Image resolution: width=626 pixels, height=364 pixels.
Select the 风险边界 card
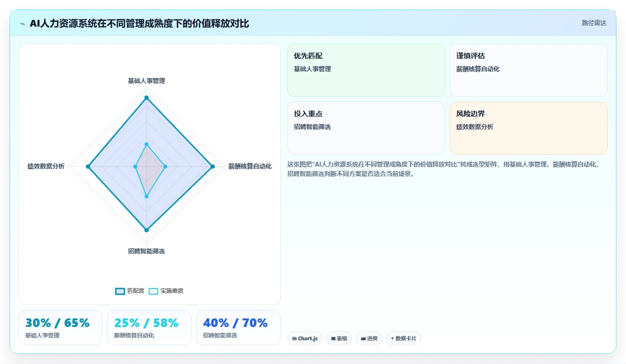coord(529,128)
